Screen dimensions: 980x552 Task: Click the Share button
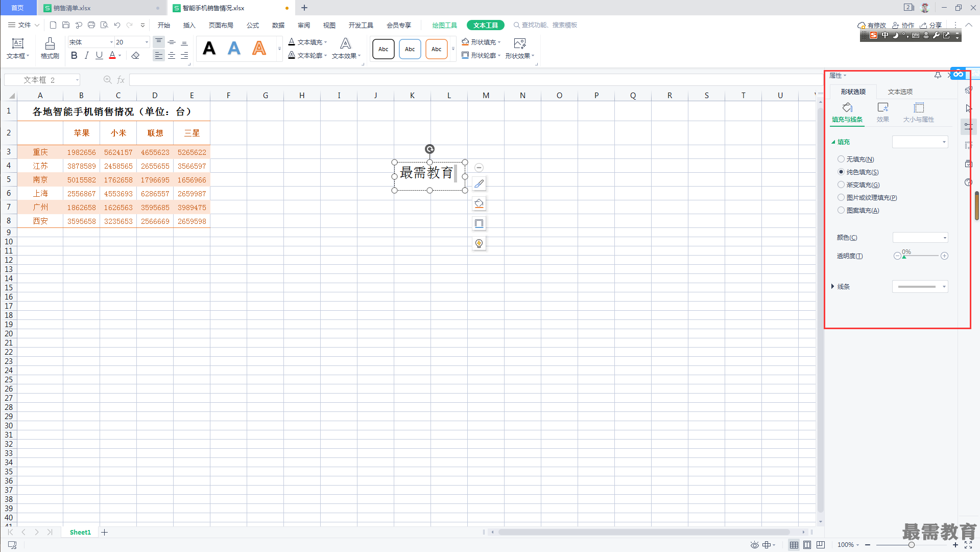pos(931,25)
